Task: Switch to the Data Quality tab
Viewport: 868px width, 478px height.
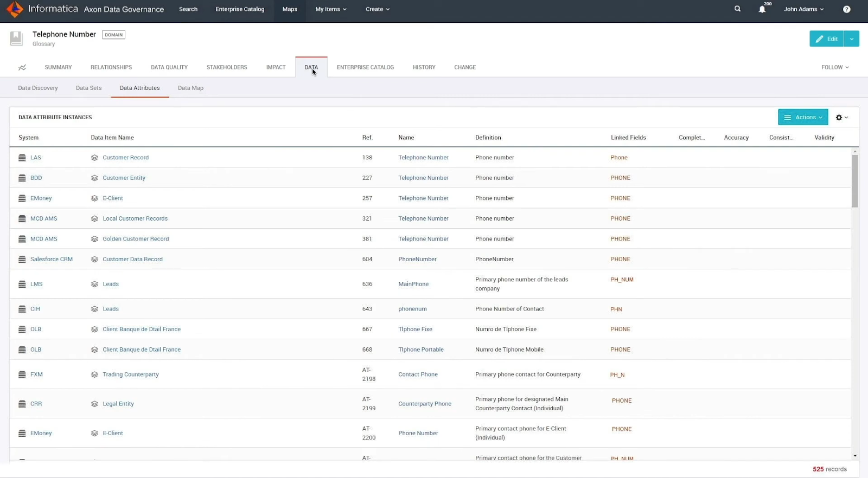Action: [x=169, y=67]
